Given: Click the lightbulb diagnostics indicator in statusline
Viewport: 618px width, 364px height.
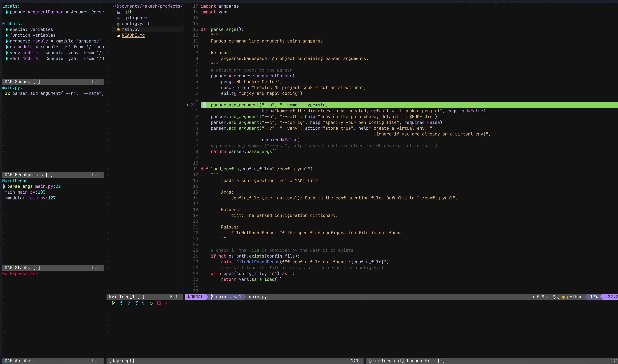Looking at the screenshot, I should 236,297.
